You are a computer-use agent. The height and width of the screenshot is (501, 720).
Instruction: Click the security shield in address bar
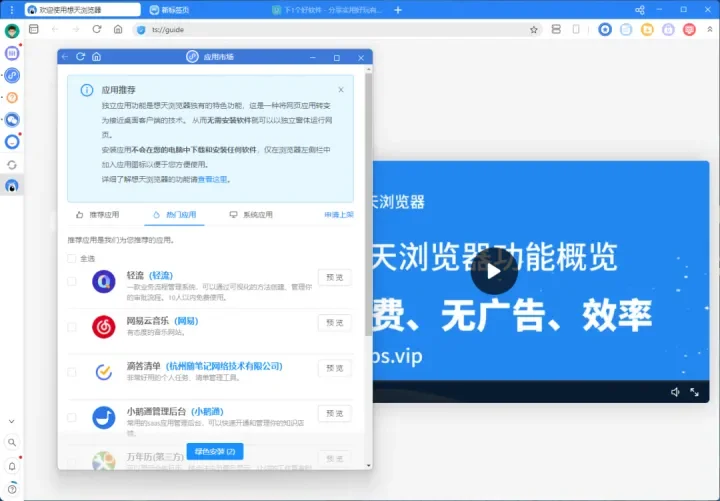point(141,30)
